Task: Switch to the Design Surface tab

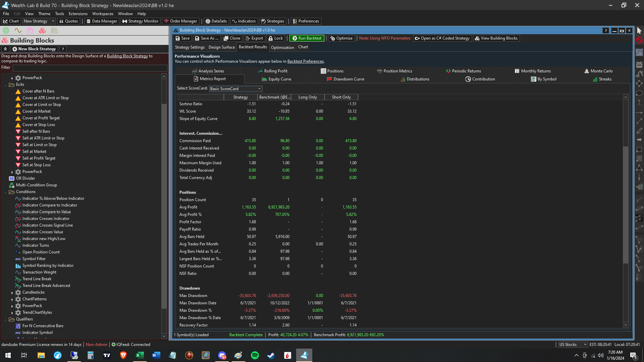Action: click(221, 47)
